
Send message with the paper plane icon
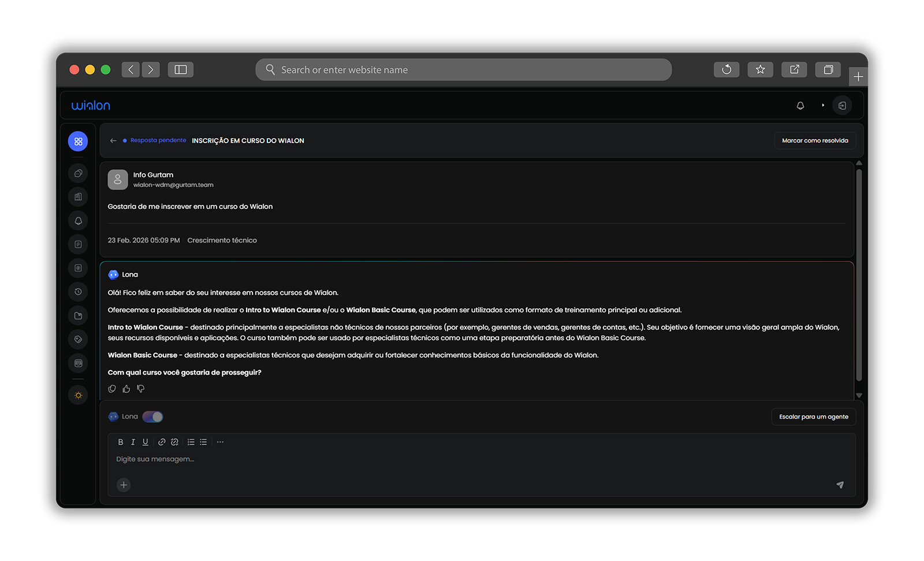(840, 485)
